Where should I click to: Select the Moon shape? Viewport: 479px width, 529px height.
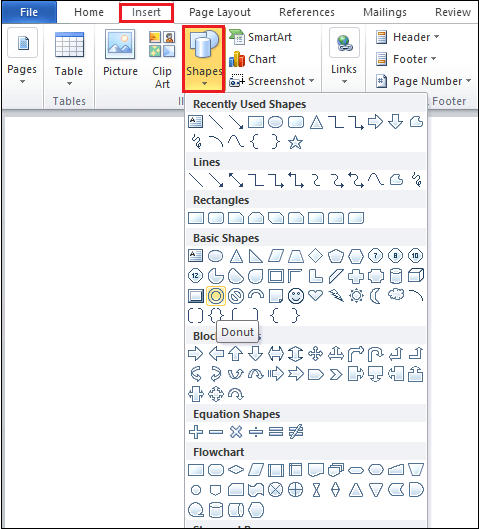(375, 296)
